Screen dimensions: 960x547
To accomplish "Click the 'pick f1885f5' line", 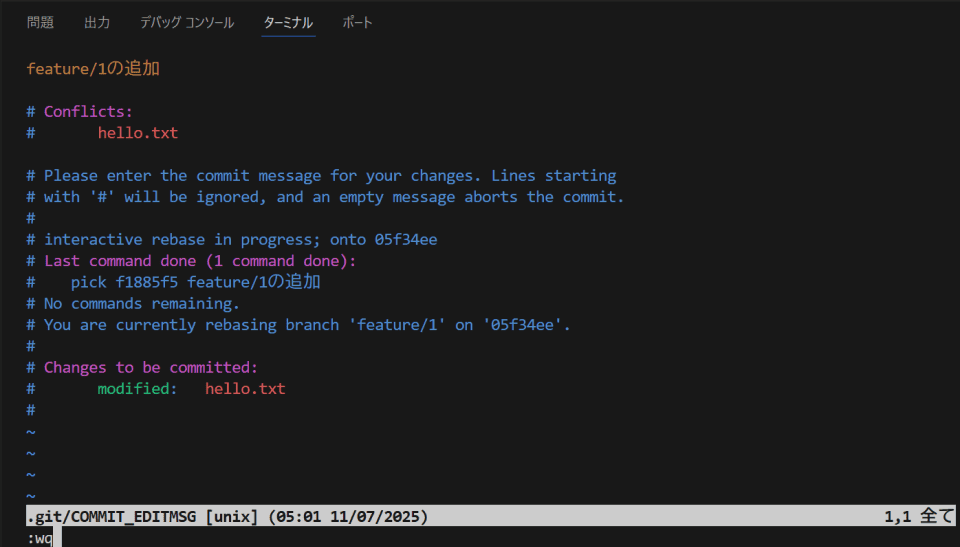I will (173, 282).
